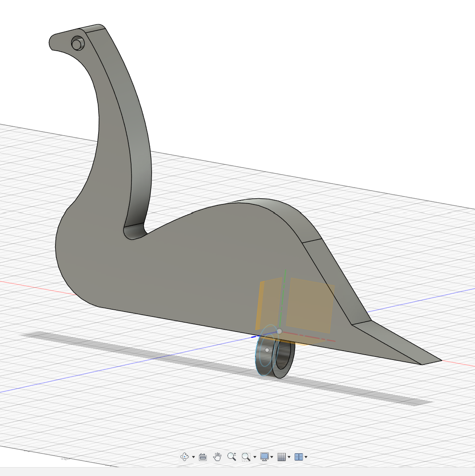Select the Orbit navigation tool
475x476 pixels.
coord(184,456)
